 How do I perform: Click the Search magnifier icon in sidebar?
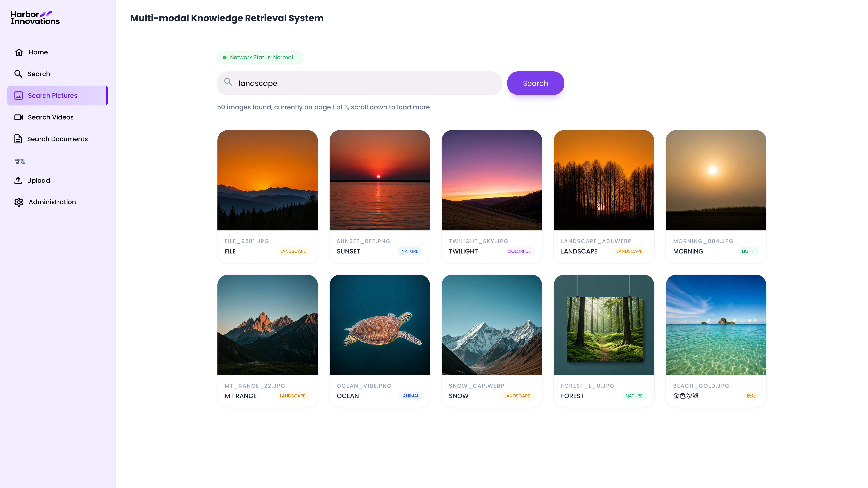tap(18, 74)
